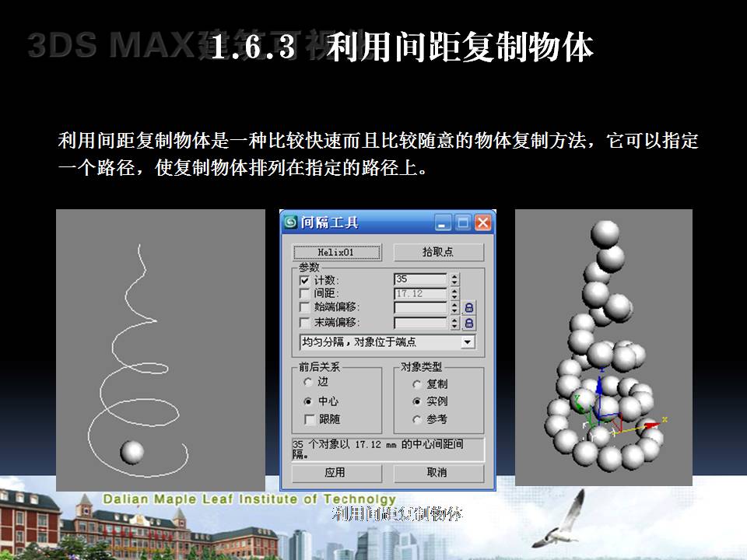Choose 复制 as object type

click(417, 383)
